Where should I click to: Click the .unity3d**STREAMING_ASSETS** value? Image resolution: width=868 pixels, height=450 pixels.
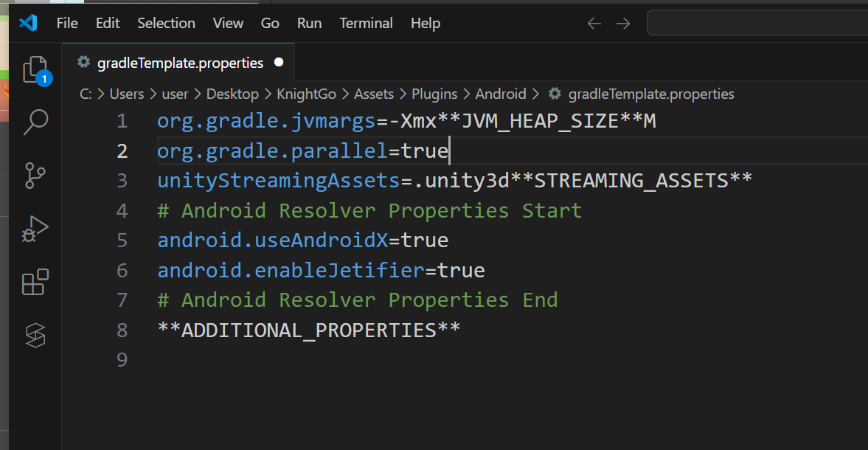(583, 181)
